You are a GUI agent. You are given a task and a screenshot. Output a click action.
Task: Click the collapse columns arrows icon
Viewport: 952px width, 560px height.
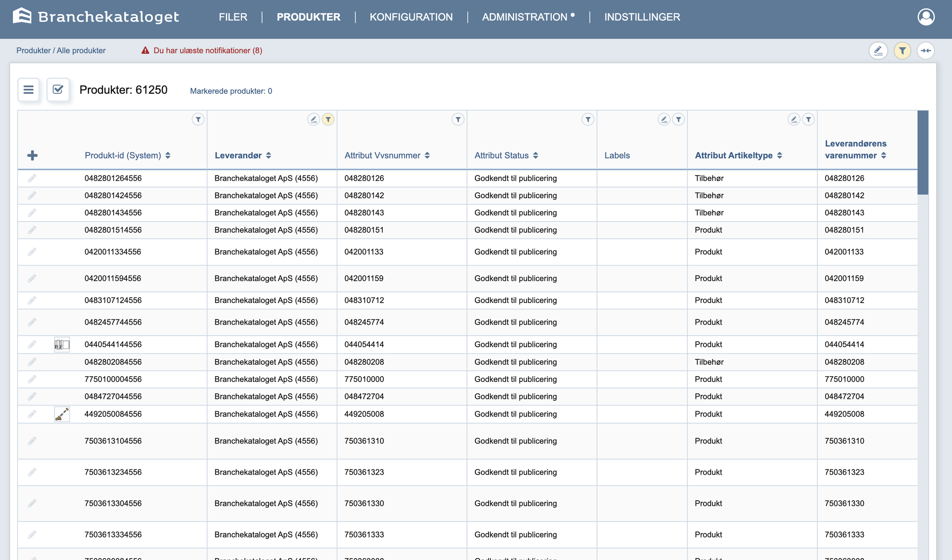click(x=926, y=51)
